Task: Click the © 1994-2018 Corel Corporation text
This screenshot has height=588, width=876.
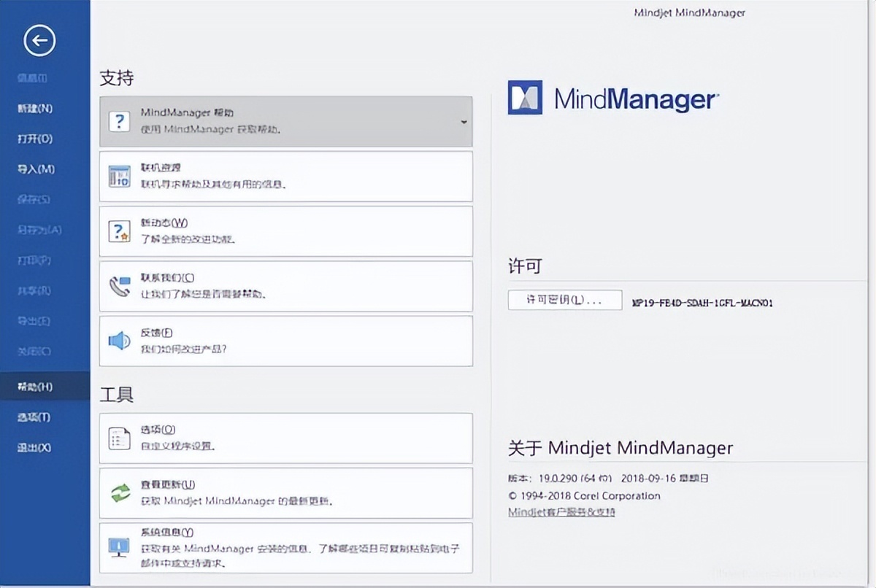Action: [584, 495]
